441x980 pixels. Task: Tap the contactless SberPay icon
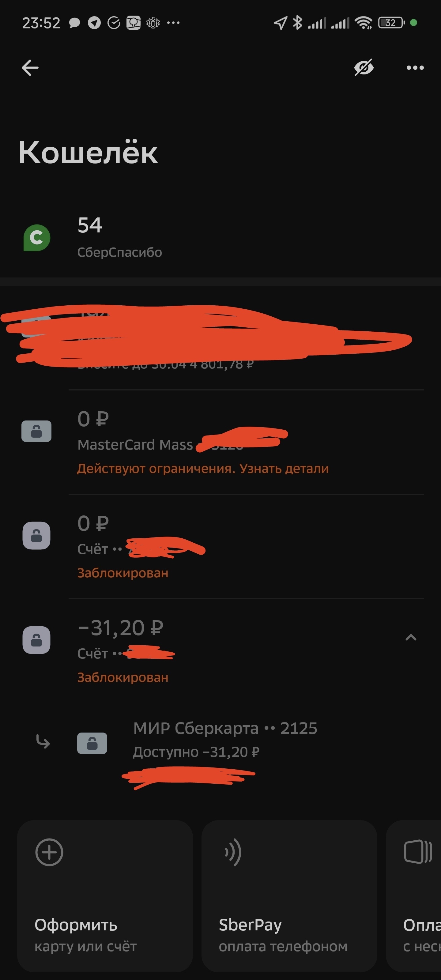pos(233,852)
